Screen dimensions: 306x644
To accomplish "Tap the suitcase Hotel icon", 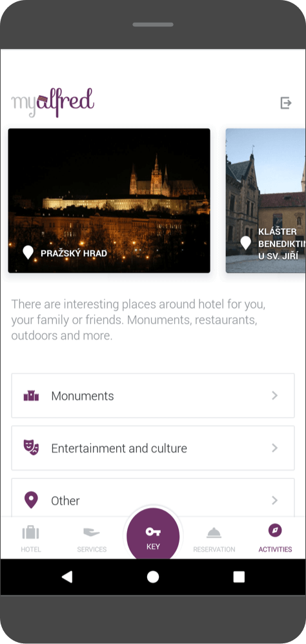I will [x=31, y=532].
